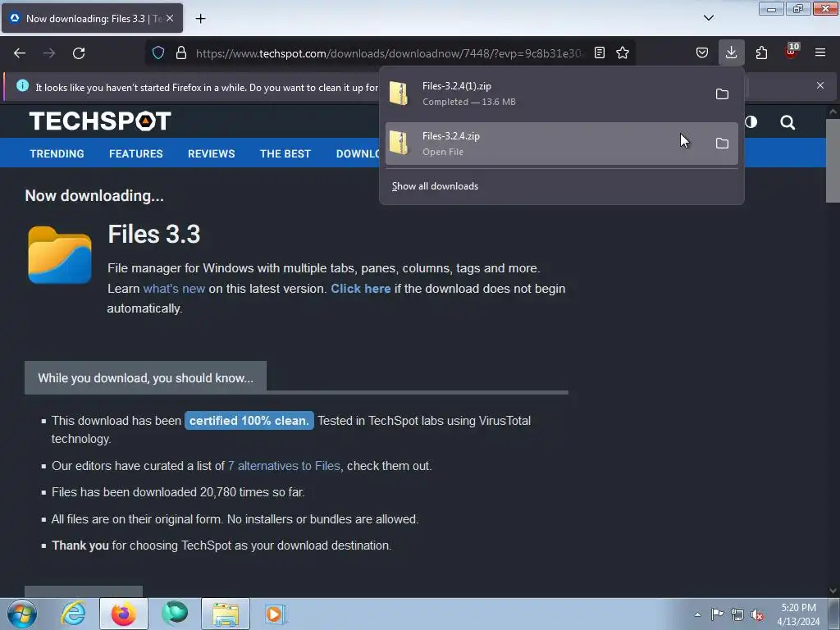Click the Files 3.3 heading
Image resolution: width=840 pixels, height=630 pixels.
(153, 234)
